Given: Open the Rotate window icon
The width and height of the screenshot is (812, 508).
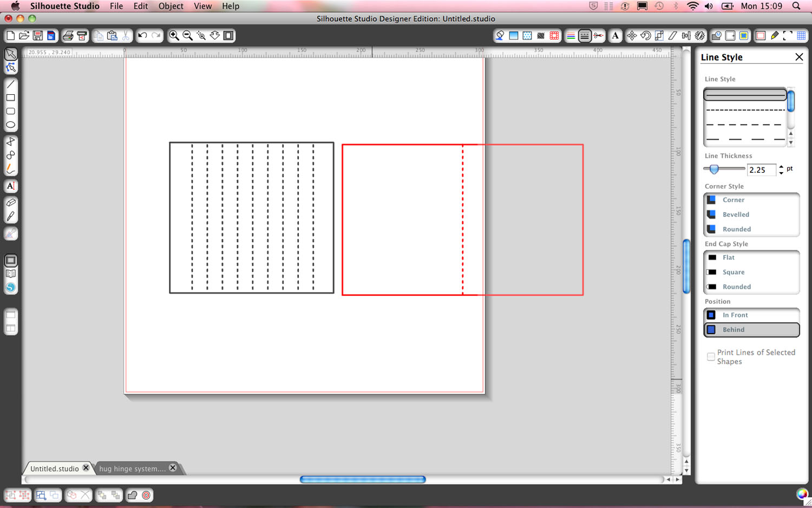Looking at the screenshot, I should click(x=645, y=36).
